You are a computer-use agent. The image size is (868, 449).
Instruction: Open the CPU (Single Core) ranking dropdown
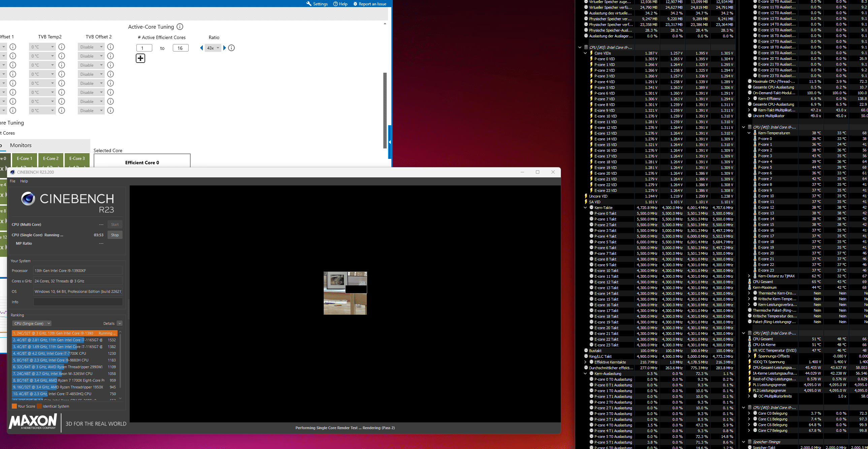click(32, 323)
